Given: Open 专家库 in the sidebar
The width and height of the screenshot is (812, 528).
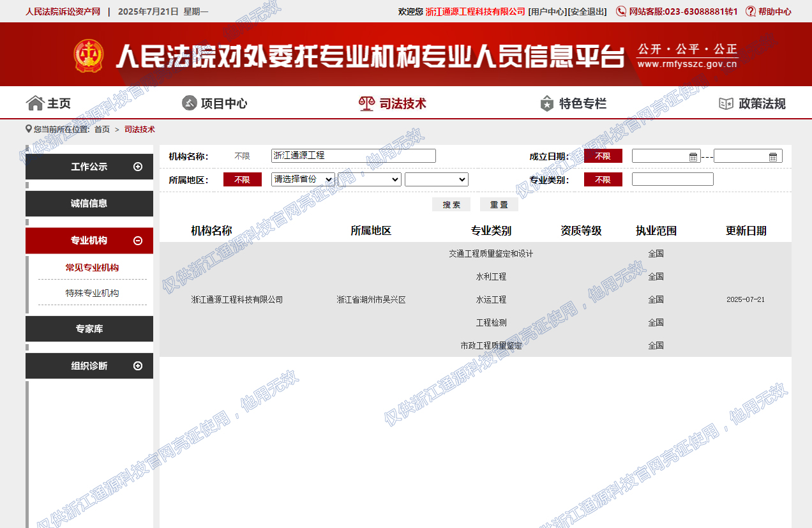Looking at the screenshot, I should (x=89, y=329).
